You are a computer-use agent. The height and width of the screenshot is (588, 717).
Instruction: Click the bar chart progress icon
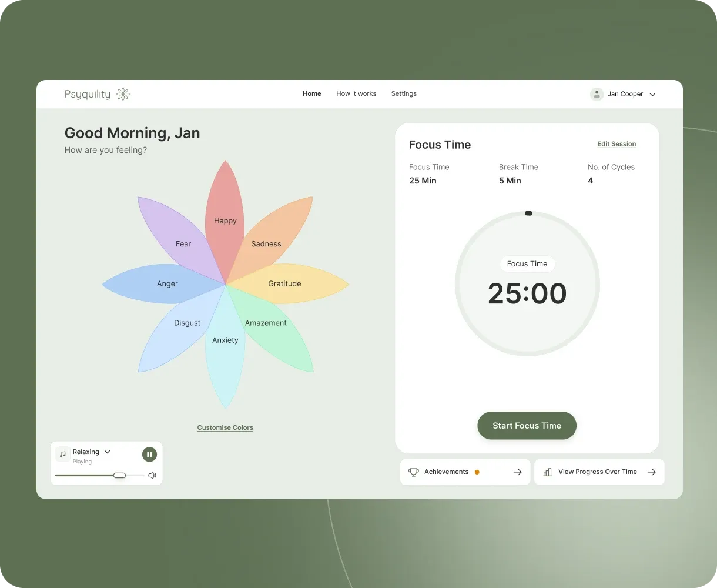(x=547, y=472)
